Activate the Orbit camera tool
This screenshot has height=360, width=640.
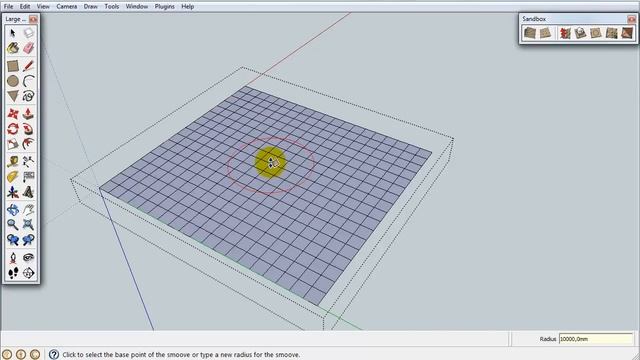point(13,210)
